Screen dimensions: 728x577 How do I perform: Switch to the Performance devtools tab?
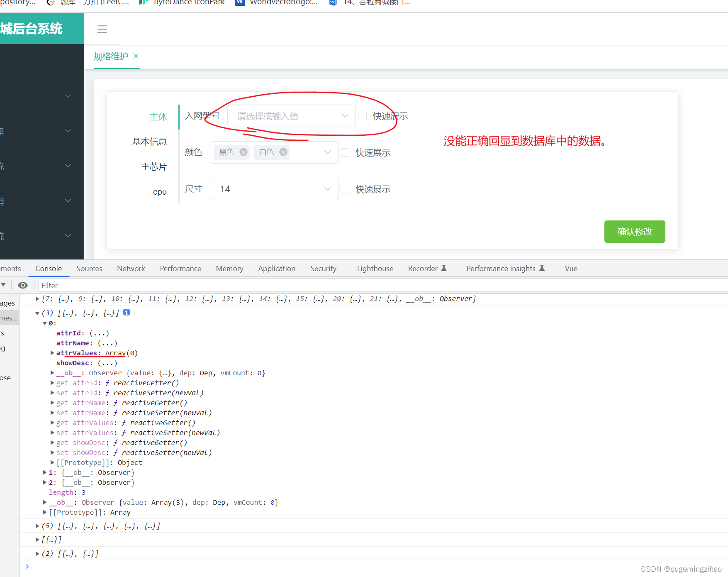pos(180,269)
